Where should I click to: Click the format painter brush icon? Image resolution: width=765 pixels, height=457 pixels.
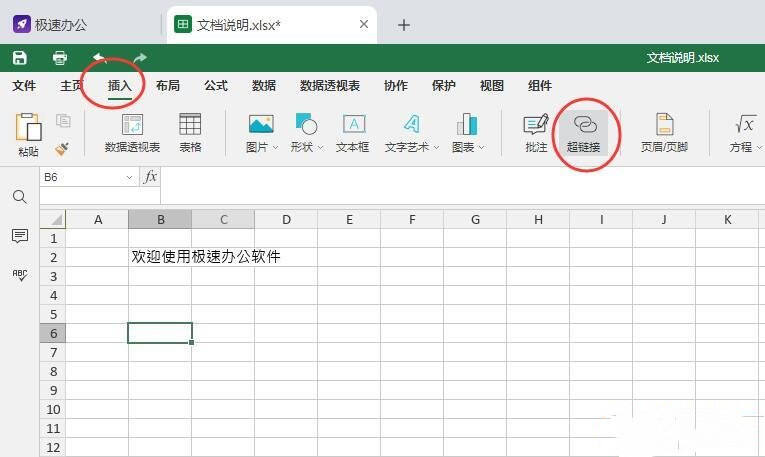(x=62, y=148)
